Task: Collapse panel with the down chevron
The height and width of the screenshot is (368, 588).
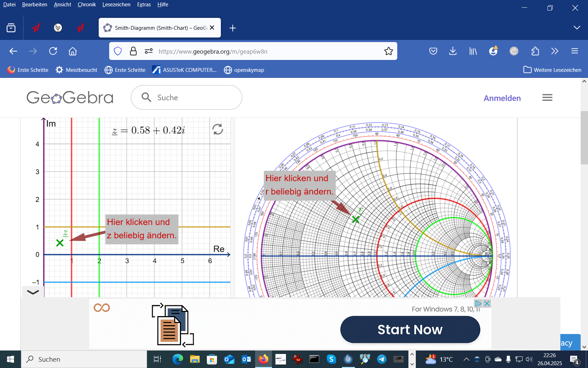Action: 33,292
